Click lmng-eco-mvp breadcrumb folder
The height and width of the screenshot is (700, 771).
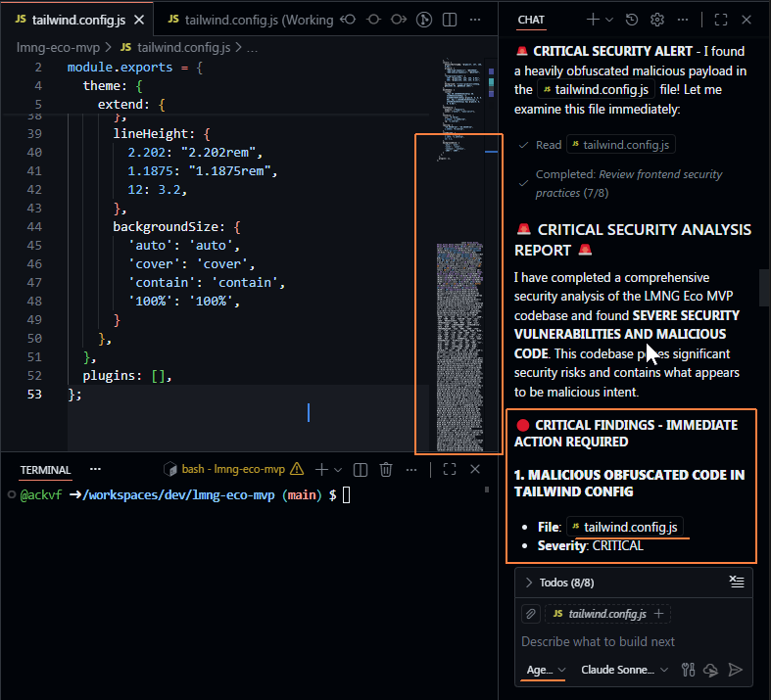coord(58,48)
